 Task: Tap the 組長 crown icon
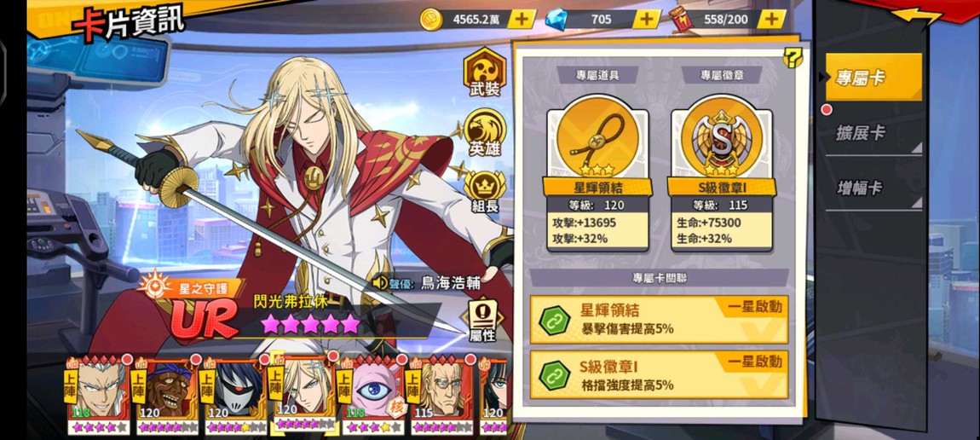click(484, 191)
